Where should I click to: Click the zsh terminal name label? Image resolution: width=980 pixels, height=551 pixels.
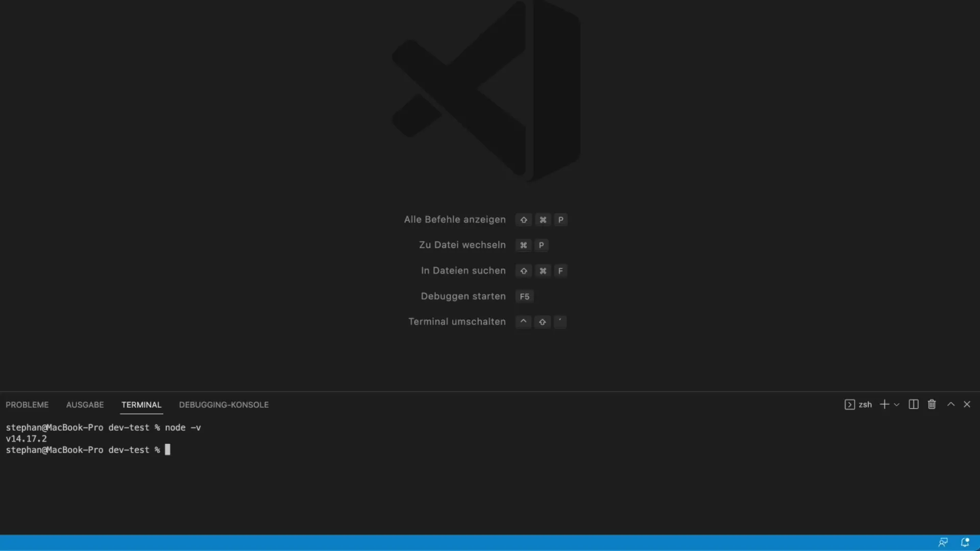865,405
